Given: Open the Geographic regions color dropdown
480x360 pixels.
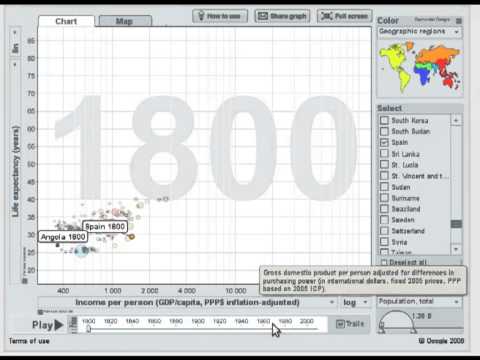Looking at the screenshot, I should click(x=420, y=32).
